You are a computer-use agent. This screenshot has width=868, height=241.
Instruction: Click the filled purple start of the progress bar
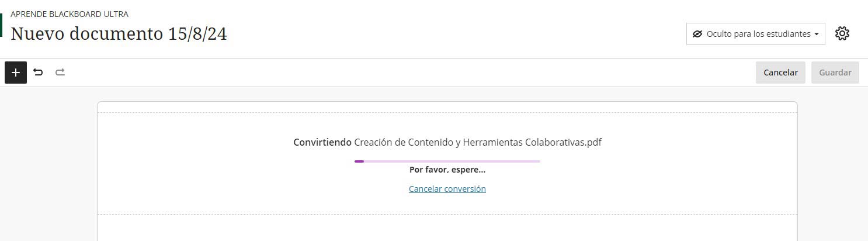(x=359, y=161)
